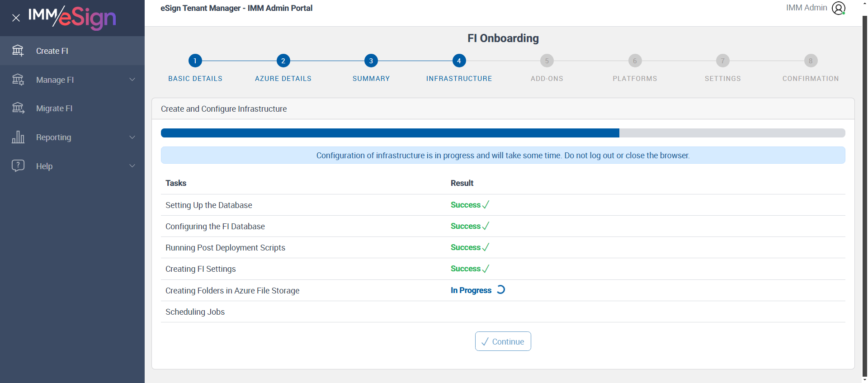The image size is (868, 383).
Task: Click the Create FI bank icon
Action: tap(18, 51)
